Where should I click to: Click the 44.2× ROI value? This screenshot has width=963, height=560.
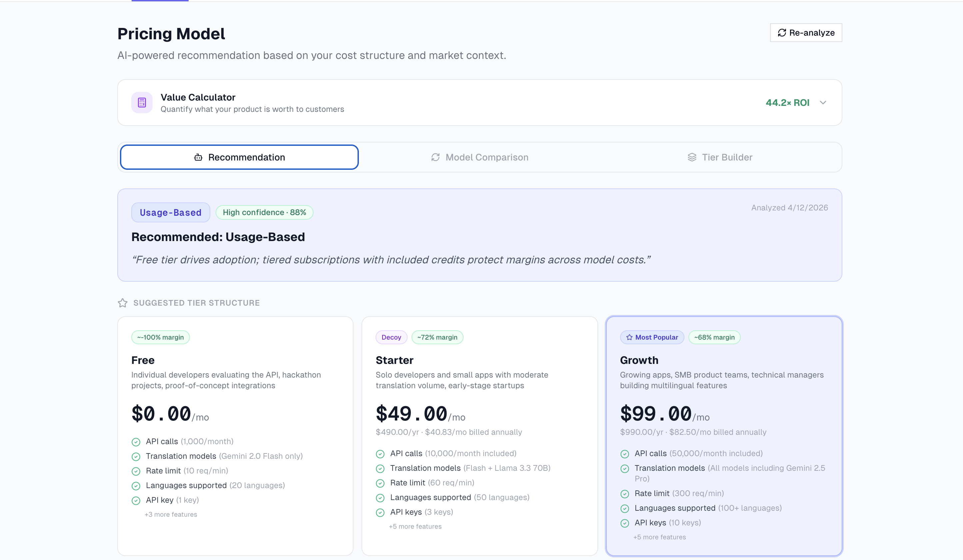coord(787,102)
